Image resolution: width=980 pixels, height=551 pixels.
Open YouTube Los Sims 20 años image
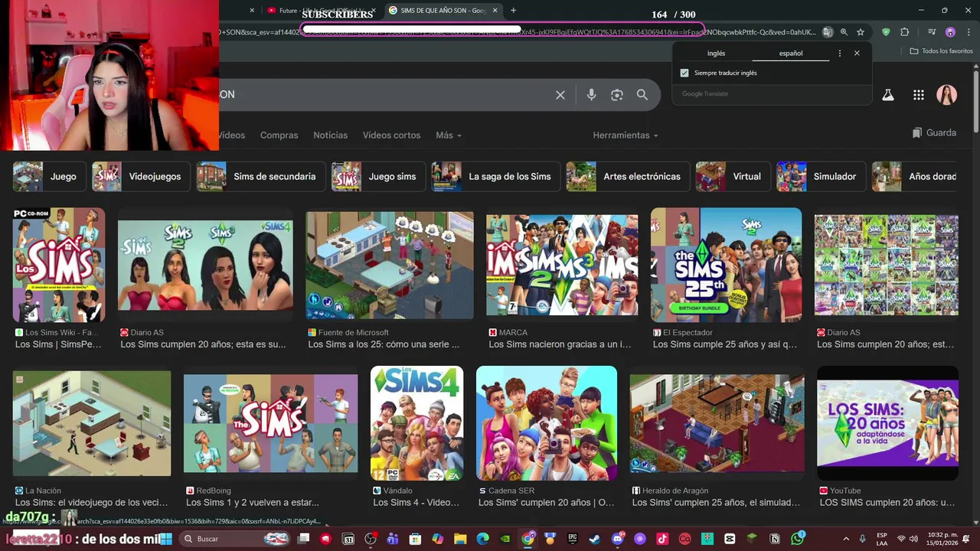887,423
